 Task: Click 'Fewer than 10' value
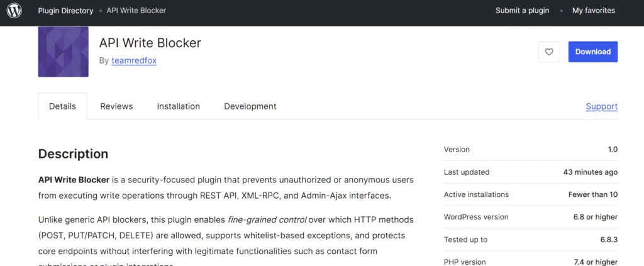tap(593, 194)
